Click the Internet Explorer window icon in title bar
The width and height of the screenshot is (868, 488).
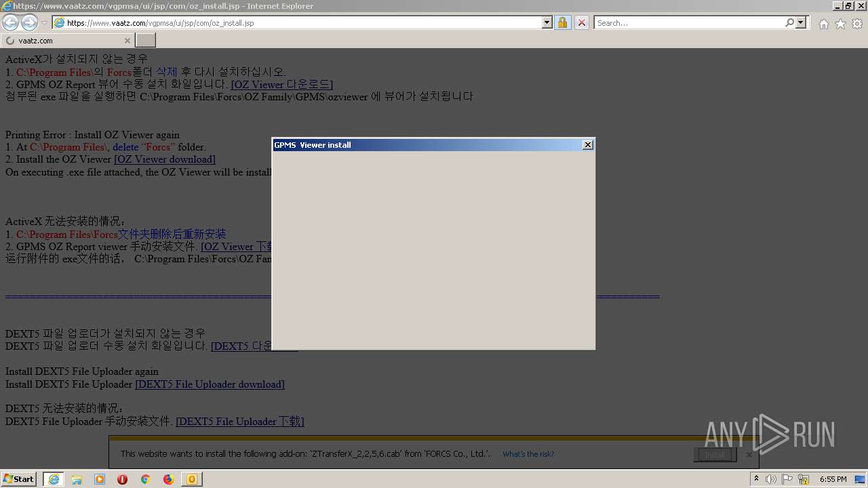[x=7, y=6]
